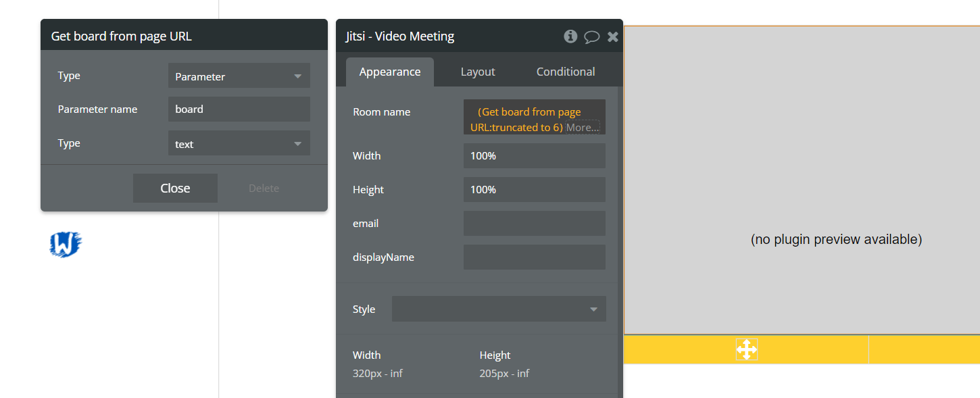Click the empty displayName input field
Image resolution: width=980 pixels, height=398 pixels.
pos(535,257)
